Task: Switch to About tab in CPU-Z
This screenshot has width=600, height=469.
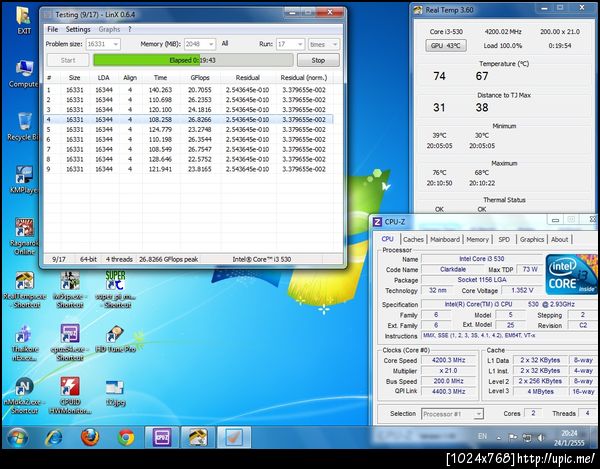Action: tap(559, 239)
